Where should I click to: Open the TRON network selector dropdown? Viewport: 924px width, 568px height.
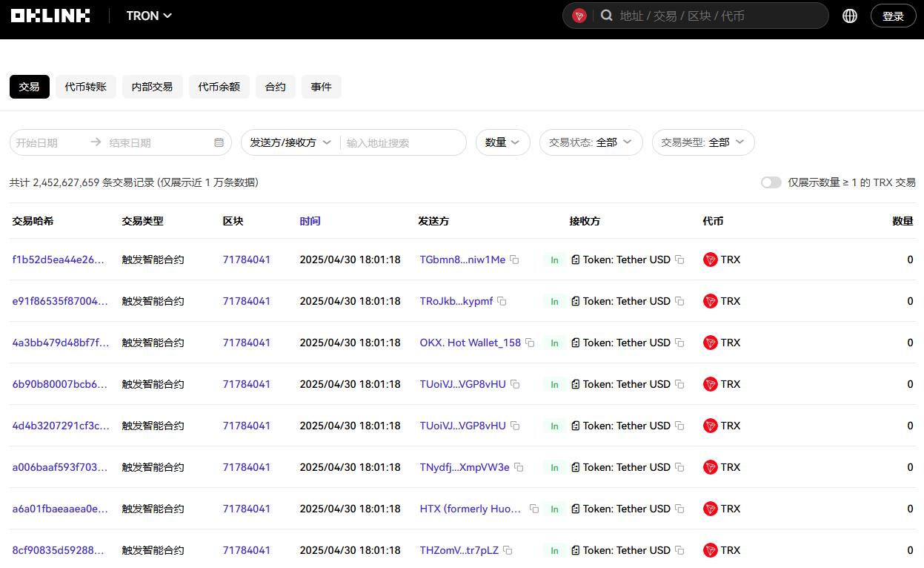(x=148, y=16)
